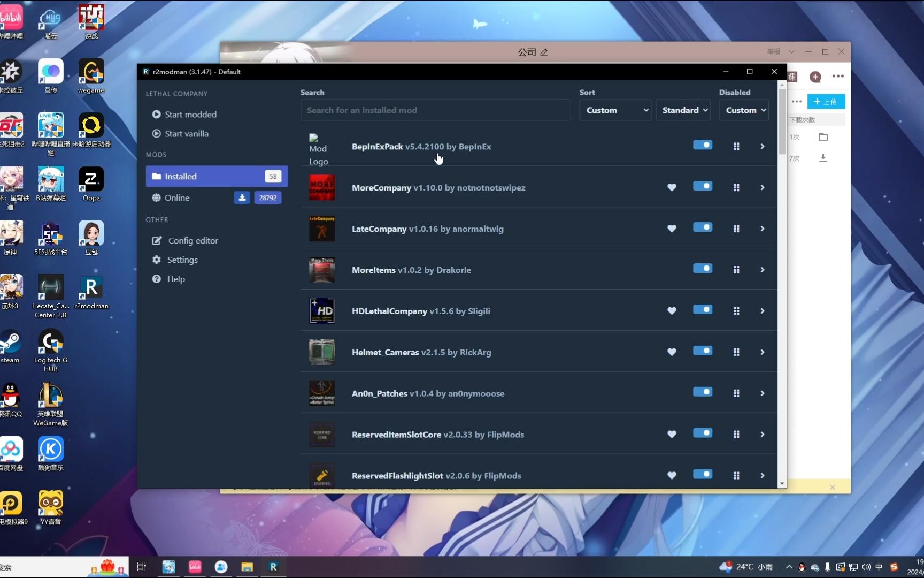The width and height of the screenshot is (924, 578).
Task: Expand the MoreCompany row chevron
Action: 763,187
